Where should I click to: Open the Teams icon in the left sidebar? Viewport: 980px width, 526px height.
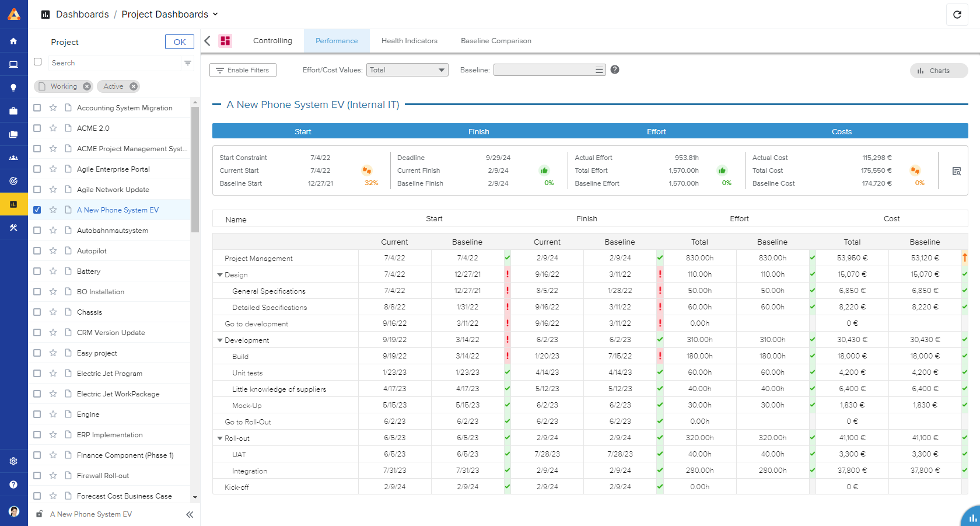click(14, 157)
